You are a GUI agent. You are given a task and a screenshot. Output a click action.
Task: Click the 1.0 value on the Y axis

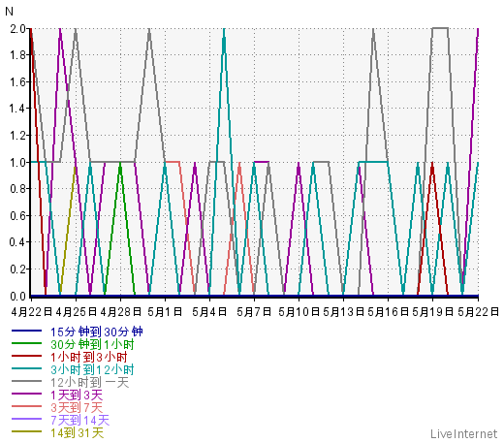pyautogui.click(x=17, y=162)
